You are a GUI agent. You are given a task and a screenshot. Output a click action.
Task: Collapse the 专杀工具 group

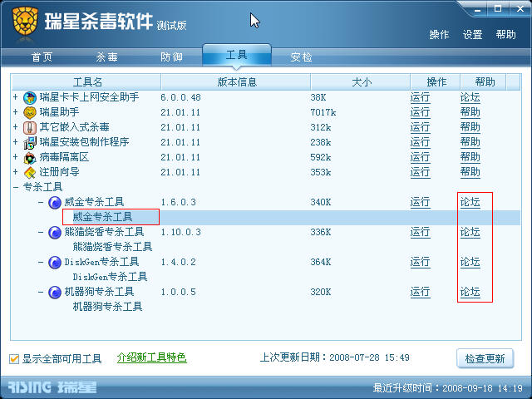[15, 187]
